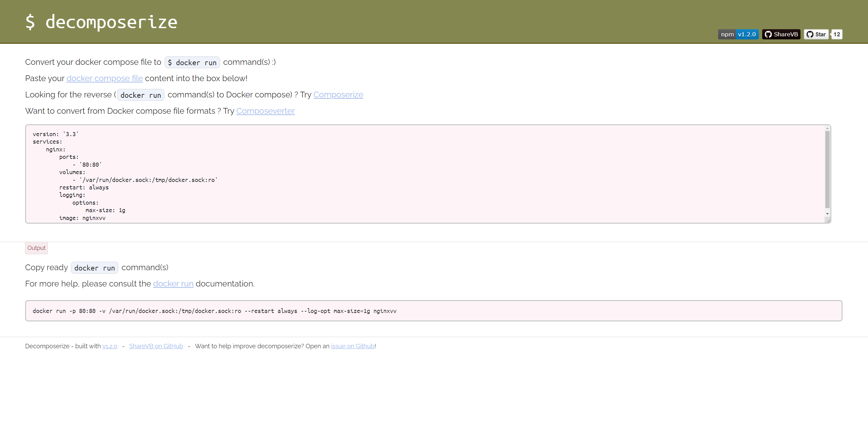This screenshot has height=445, width=868.
Task: Click the textarea scroll up arrow
Action: point(827,128)
